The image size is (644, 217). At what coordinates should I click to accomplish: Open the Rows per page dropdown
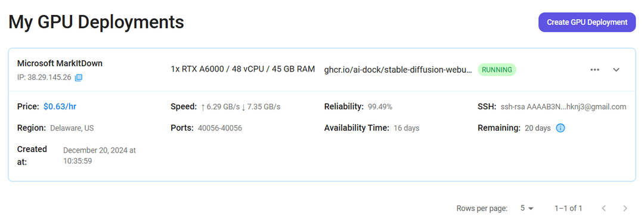coord(527,208)
